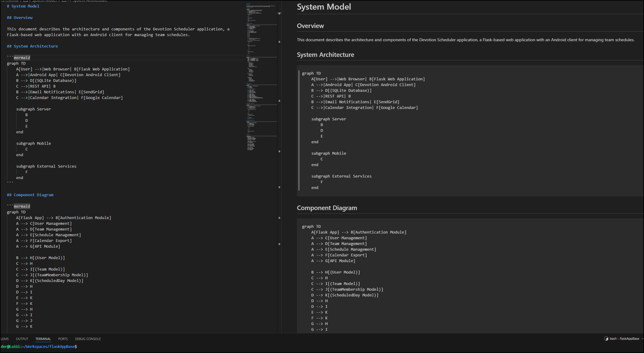Screen dimensions: 644x353
Task: Click '## System Architecture' line in editor
Action: point(33,46)
